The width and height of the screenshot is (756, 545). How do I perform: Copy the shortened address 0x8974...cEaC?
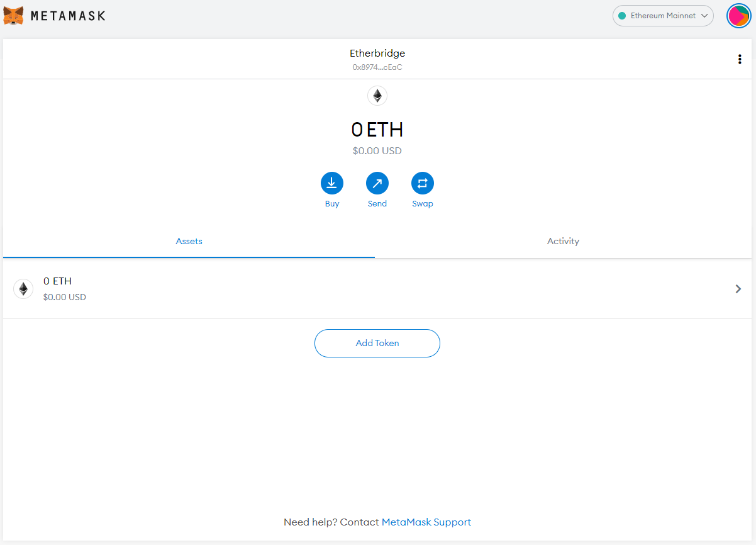click(x=377, y=67)
